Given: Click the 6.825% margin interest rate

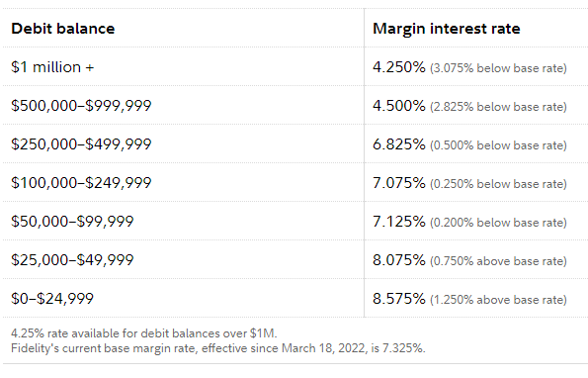Looking at the screenshot, I should coord(399,144).
